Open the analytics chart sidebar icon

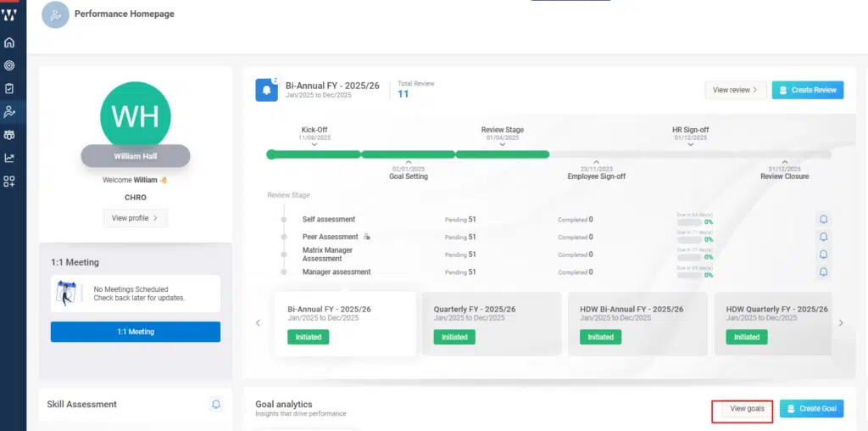pyautogui.click(x=8, y=158)
